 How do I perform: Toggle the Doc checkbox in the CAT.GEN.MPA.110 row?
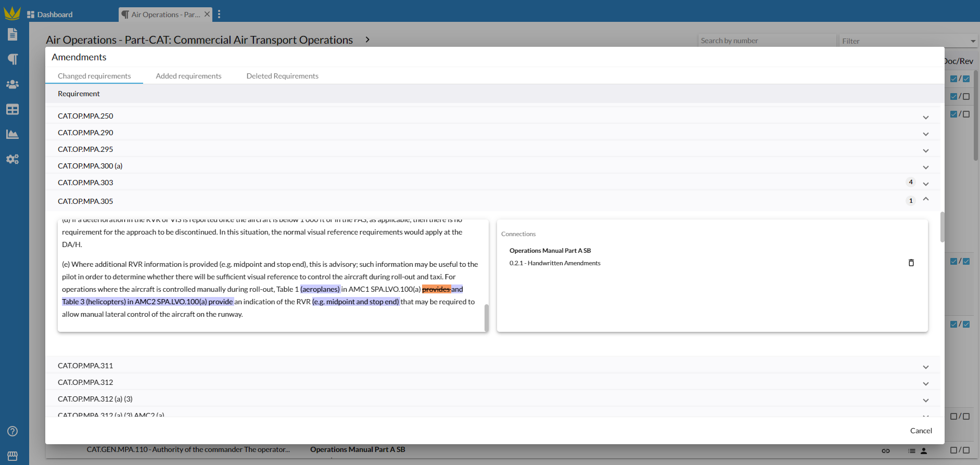(x=954, y=450)
